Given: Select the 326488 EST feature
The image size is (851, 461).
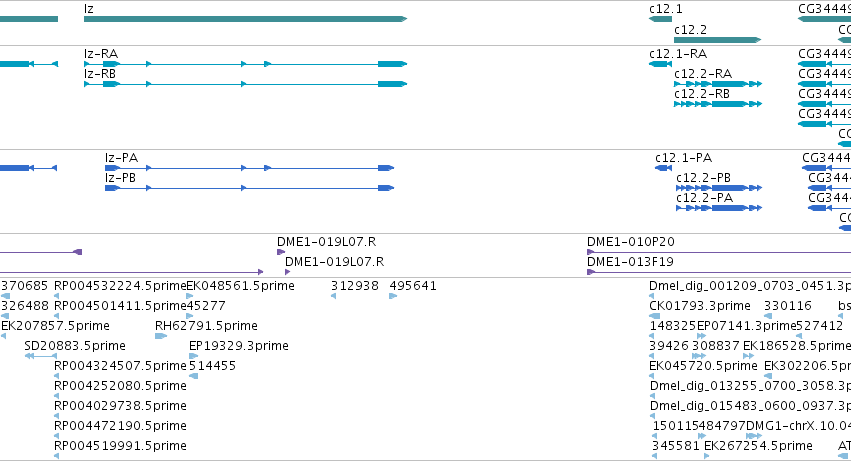Looking at the screenshot, I should click(5, 316).
